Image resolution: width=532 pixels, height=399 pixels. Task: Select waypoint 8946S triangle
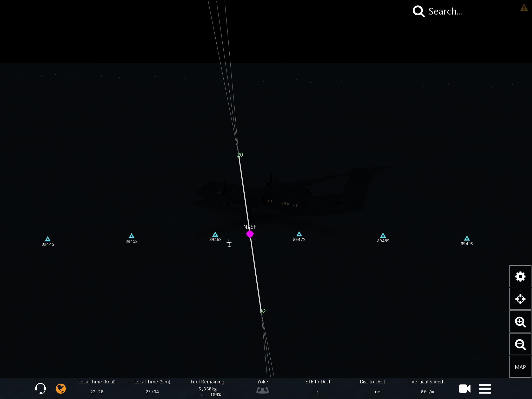point(215,235)
